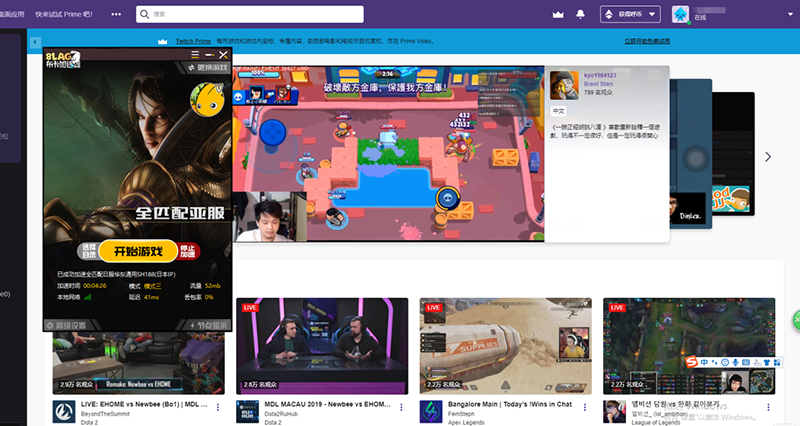The height and width of the screenshot is (426, 800).
Task: Open the Get Bits dropdown
Action: (630, 14)
